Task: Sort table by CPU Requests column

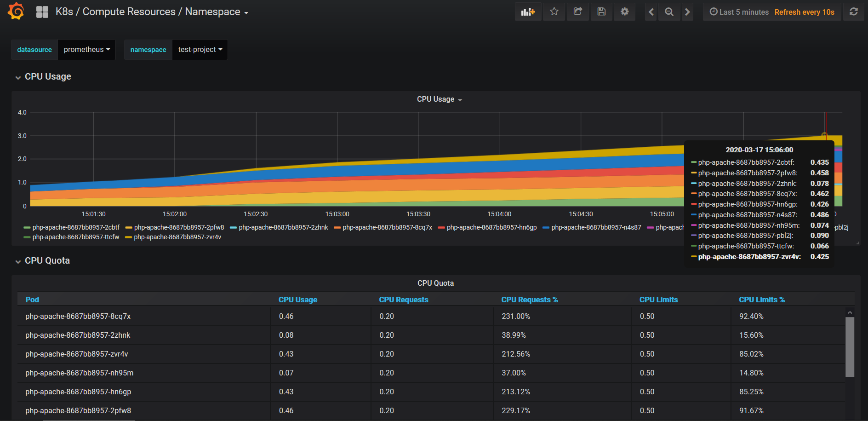Action: tap(403, 300)
